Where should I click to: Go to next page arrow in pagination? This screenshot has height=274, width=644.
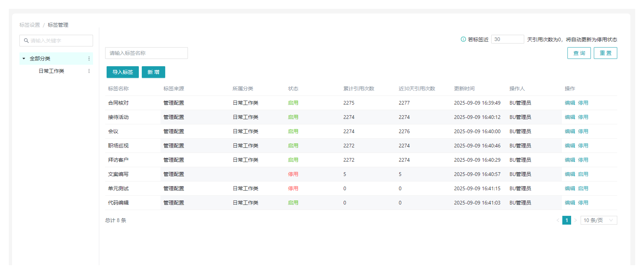[x=575, y=220]
